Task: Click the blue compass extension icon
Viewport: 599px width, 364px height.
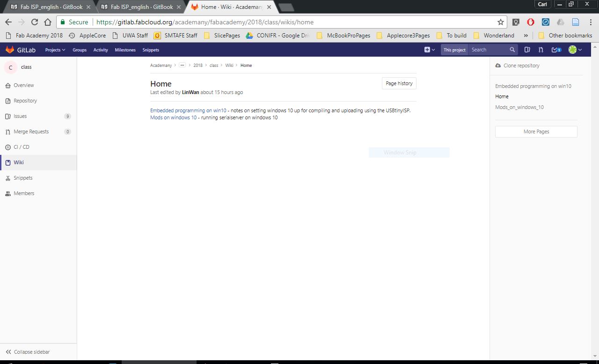Action: 546,22
